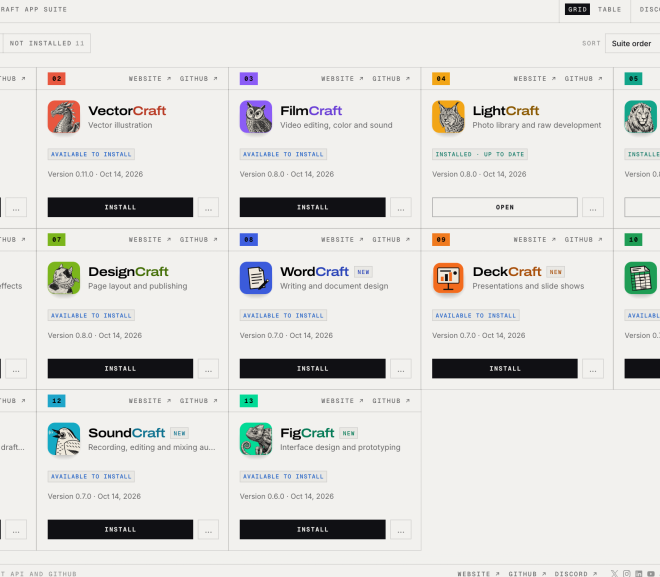Click the WordCraft NEW badge
Screen dimensions: 660x577
pyautogui.click(x=363, y=272)
